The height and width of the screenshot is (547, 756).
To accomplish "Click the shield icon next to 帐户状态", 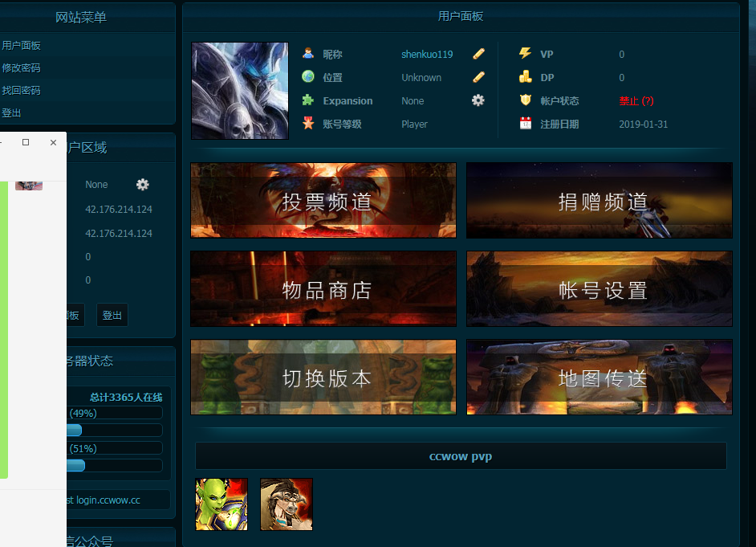I will tap(526, 100).
